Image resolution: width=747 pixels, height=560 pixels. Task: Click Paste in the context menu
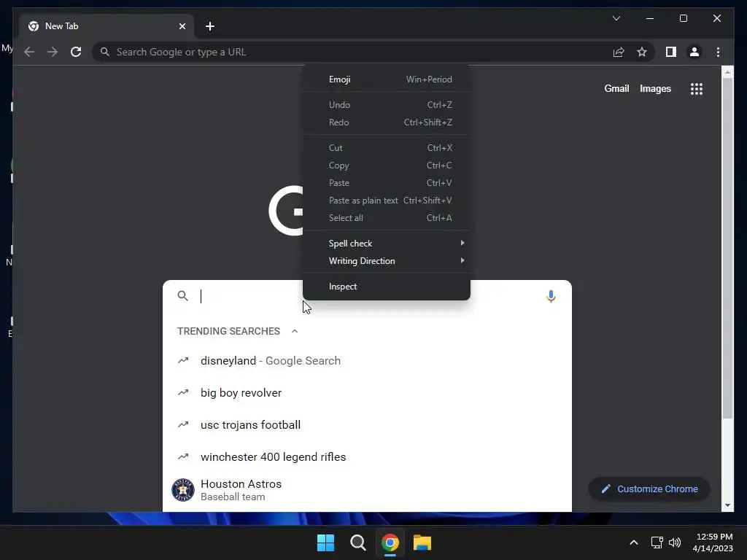[x=387, y=183]
